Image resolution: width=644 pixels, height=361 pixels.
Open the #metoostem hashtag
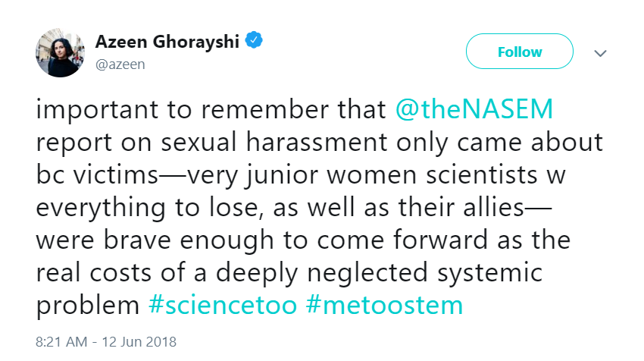[x=384, y=306]
